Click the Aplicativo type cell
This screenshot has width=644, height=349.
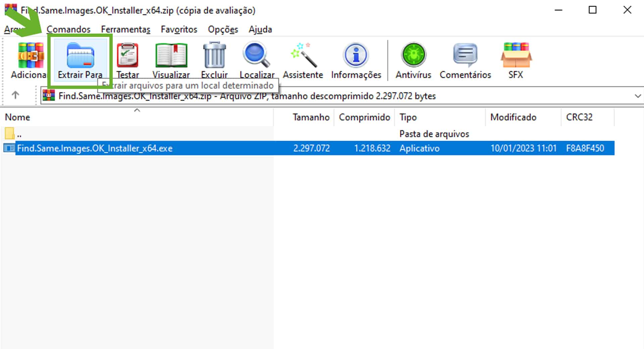(420, 148)
